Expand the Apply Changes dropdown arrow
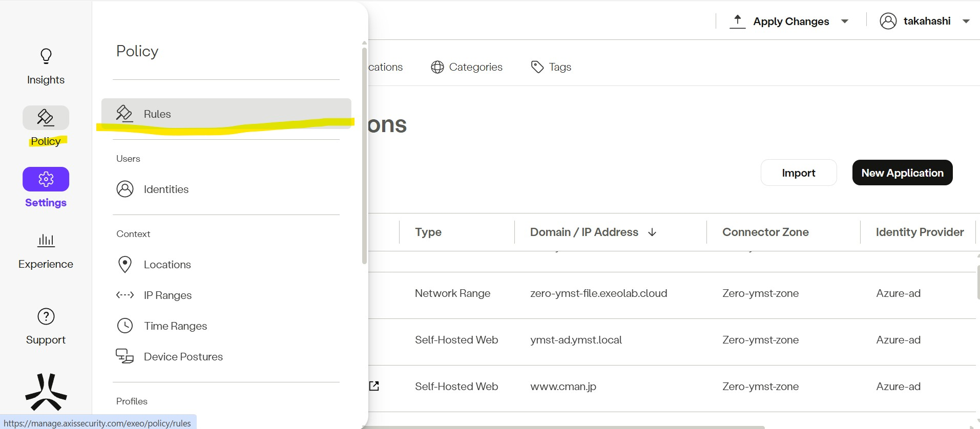980x429 pixels. 845,22
